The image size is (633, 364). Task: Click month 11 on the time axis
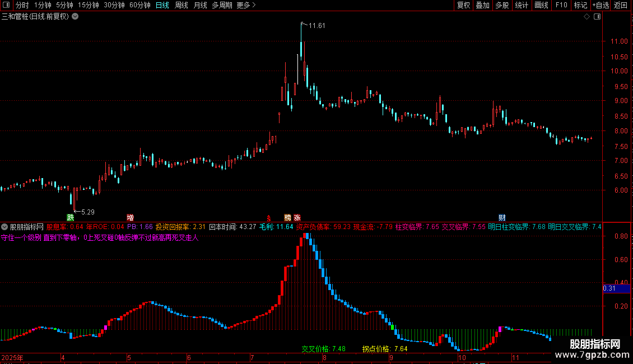coord(515,357)
